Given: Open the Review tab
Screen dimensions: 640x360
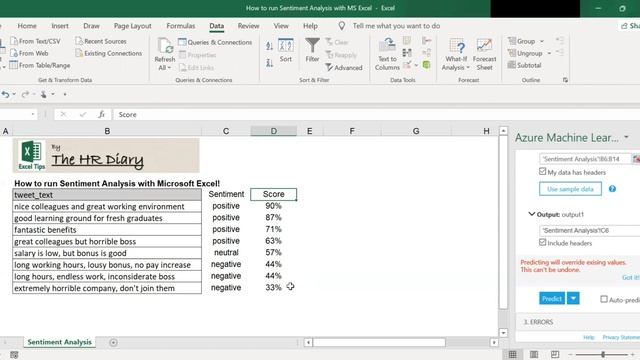Looking at the screenshot, I should click(x=248, y=26).
